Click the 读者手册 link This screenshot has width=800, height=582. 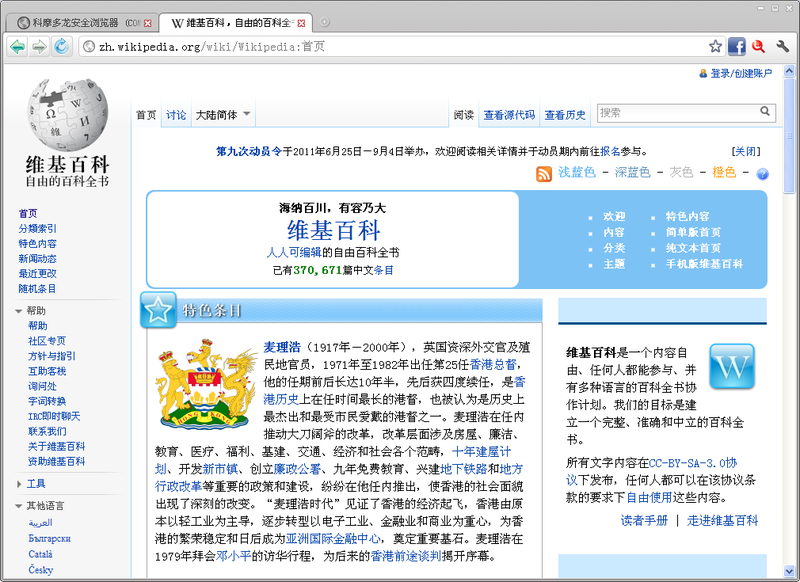644,521
